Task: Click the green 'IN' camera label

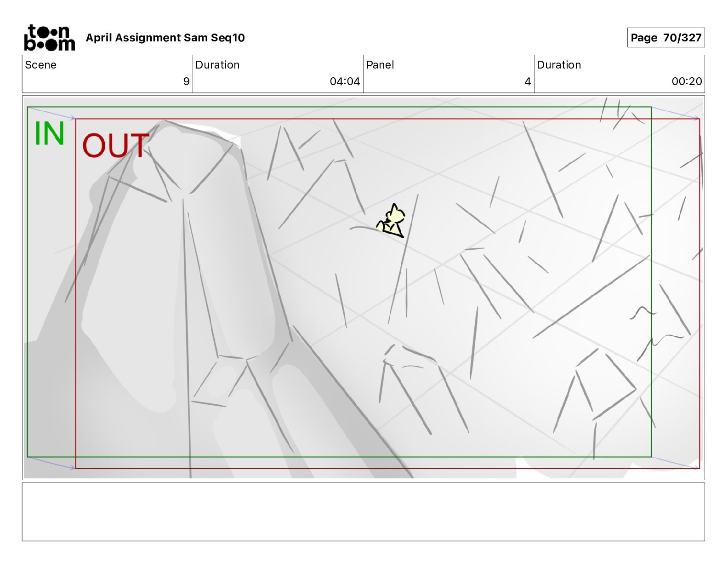Action: 49,134
